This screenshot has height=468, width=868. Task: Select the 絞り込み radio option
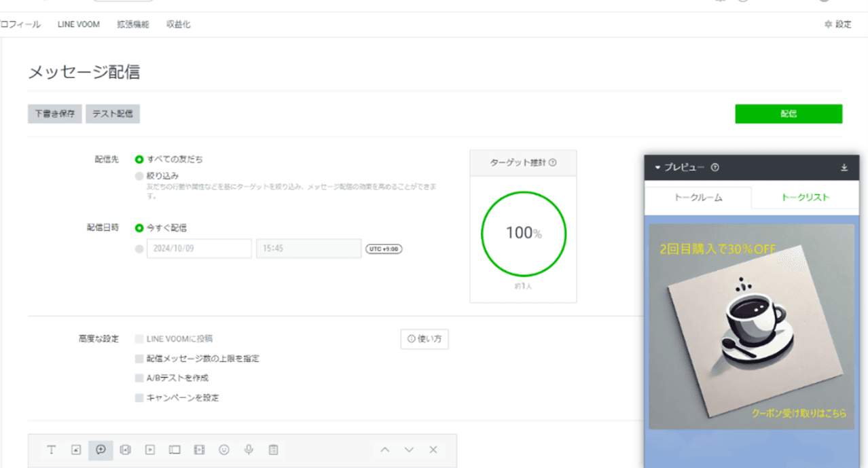tap(139, 176)
